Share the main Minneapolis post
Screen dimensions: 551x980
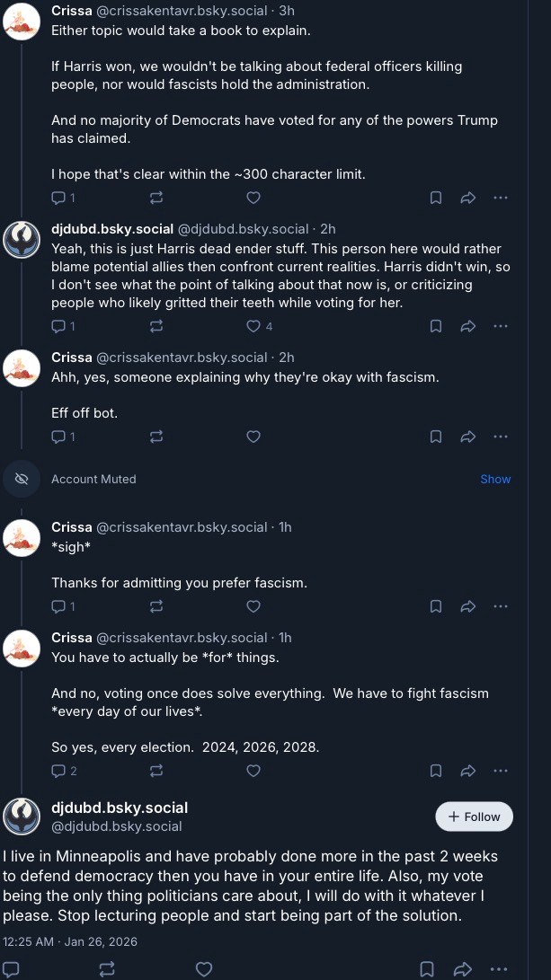[462, 968]
